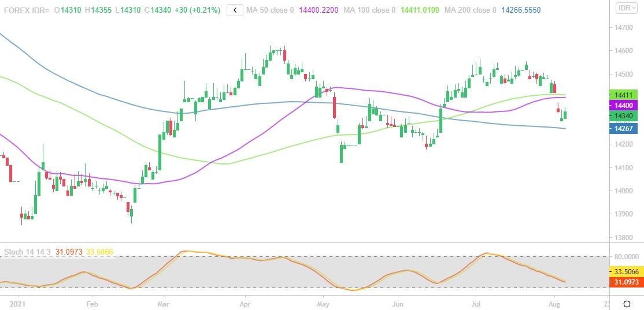Click the open value O14310
Viewport: 644px width, 310px height.
pyautogui.click(x=68, y=10)
